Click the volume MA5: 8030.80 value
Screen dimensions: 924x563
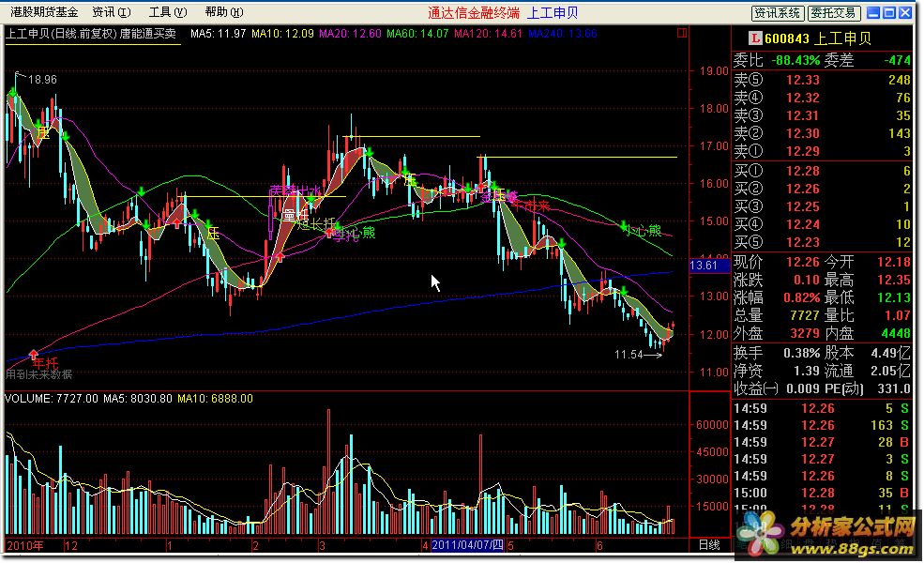[137, 399]
